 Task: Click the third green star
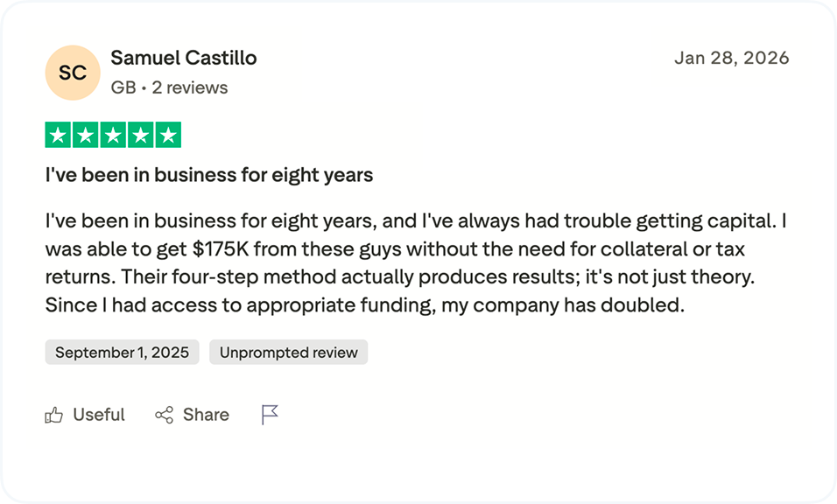113,136
